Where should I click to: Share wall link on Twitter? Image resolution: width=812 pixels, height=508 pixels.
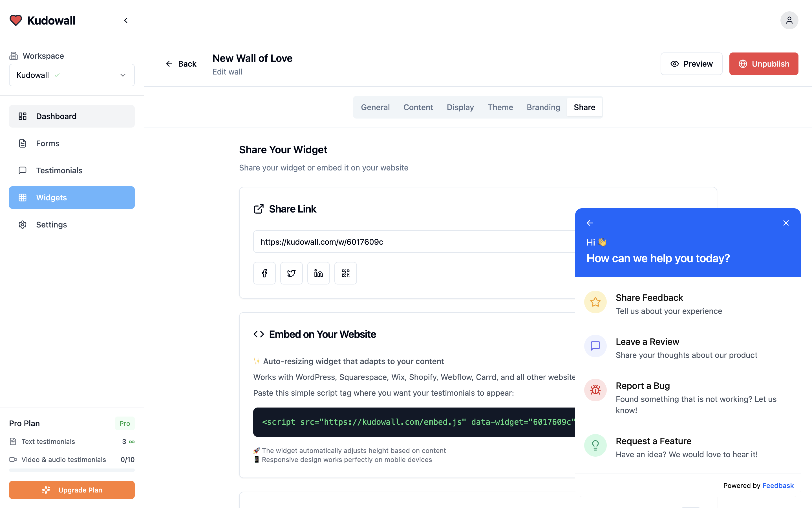(x=291, y=273)
